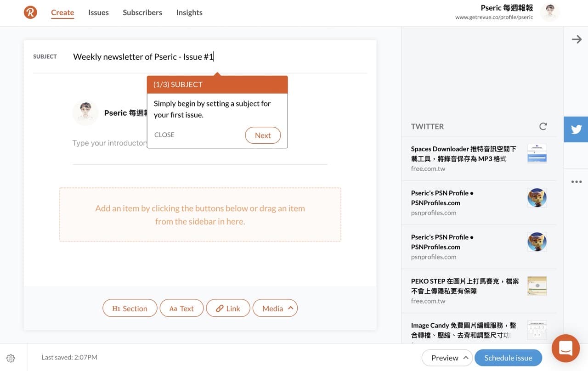Click the (1/3) SUBJECT popup header
This screenshot has width=588, height=371.
217,84
